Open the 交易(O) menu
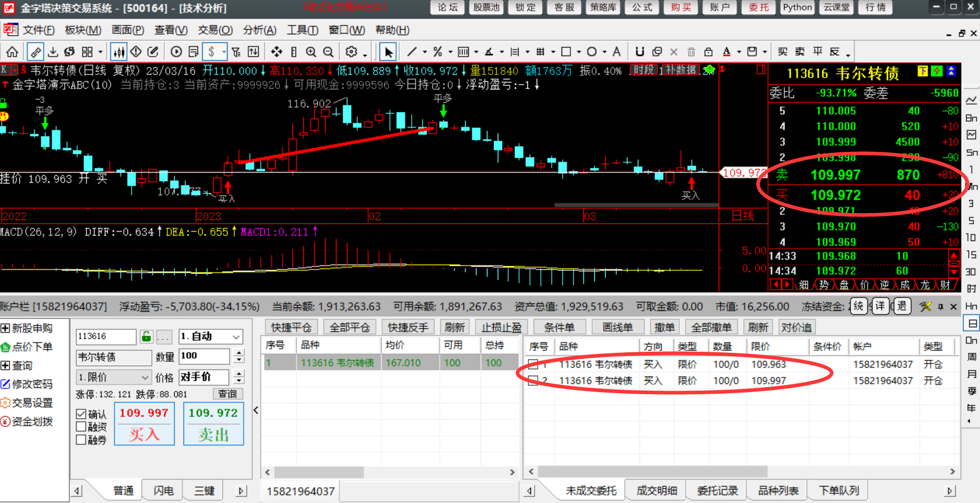Image resolution: width=980 pixels, height=503 pixels. [215, 31]
